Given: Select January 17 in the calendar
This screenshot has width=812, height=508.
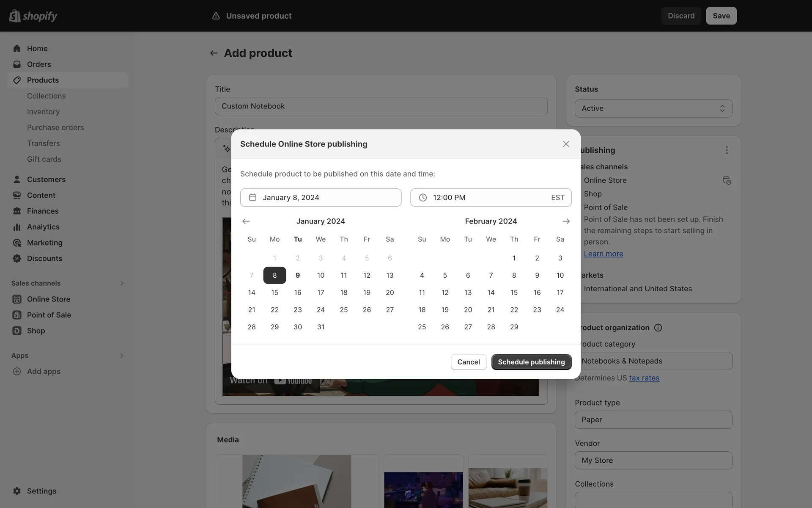Looking at the screenshot, I should tap(321, 293).
